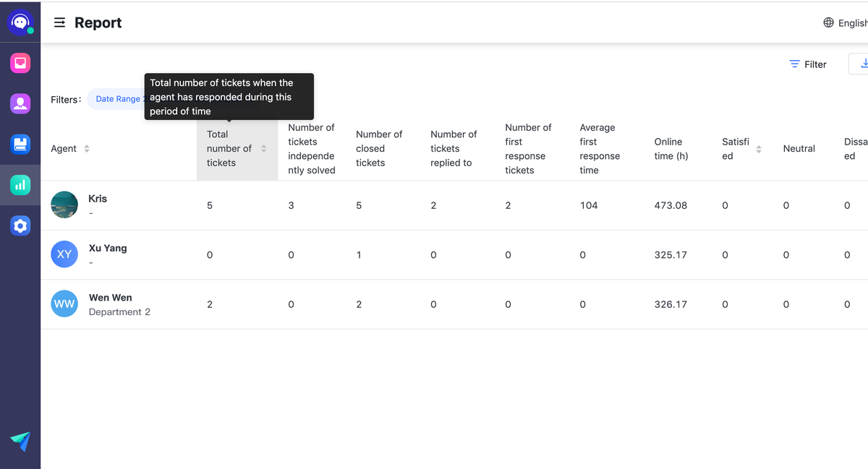Click the Online time (h) column header
The height and width of the screenshot is (469, 868).
coord(668,149)
